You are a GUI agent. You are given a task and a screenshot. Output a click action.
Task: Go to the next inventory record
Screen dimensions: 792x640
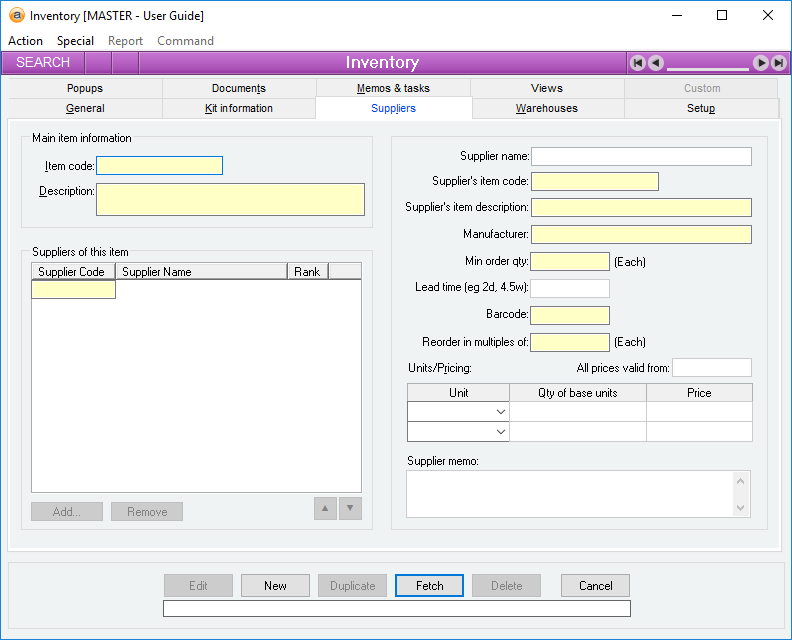click(x=761, y=63)
